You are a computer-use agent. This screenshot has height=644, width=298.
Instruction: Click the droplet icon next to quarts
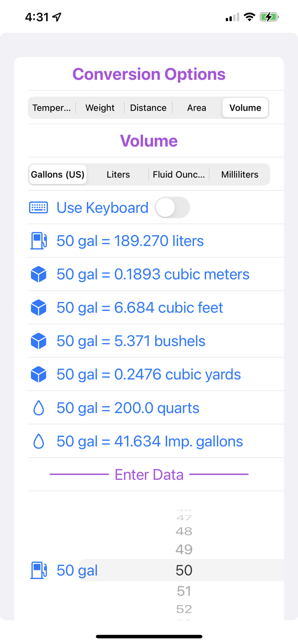(38, 408)
